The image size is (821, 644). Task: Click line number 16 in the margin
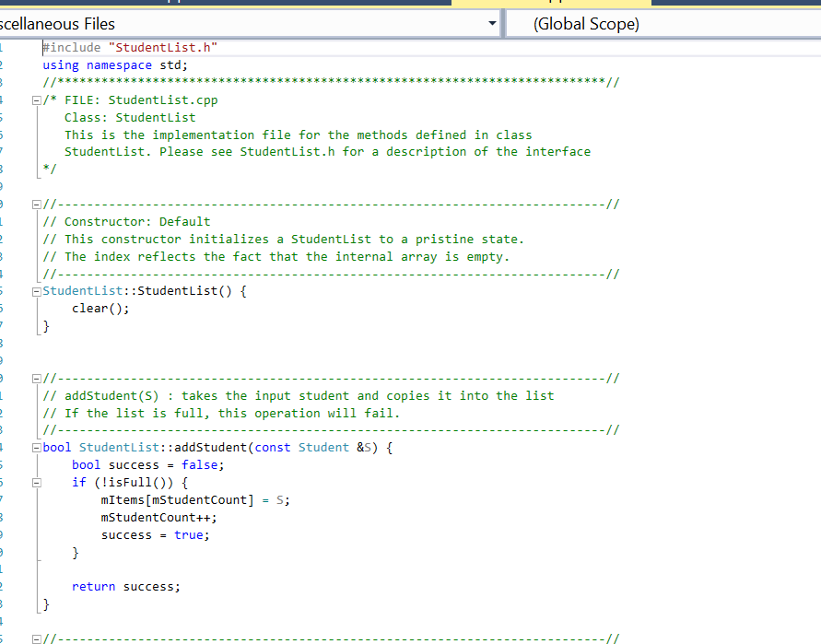coord(9,309)
